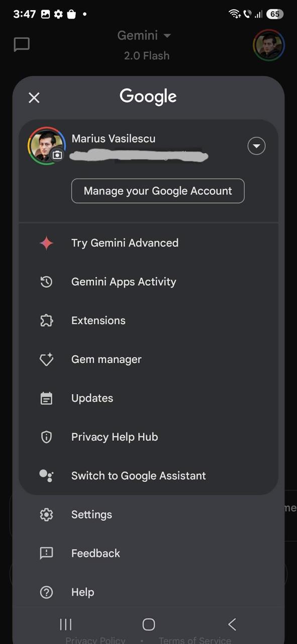The width and height of the screenshot is (297, 644).
Task: Tap the profile avatar in top right
Action: [x=269, y=45]
